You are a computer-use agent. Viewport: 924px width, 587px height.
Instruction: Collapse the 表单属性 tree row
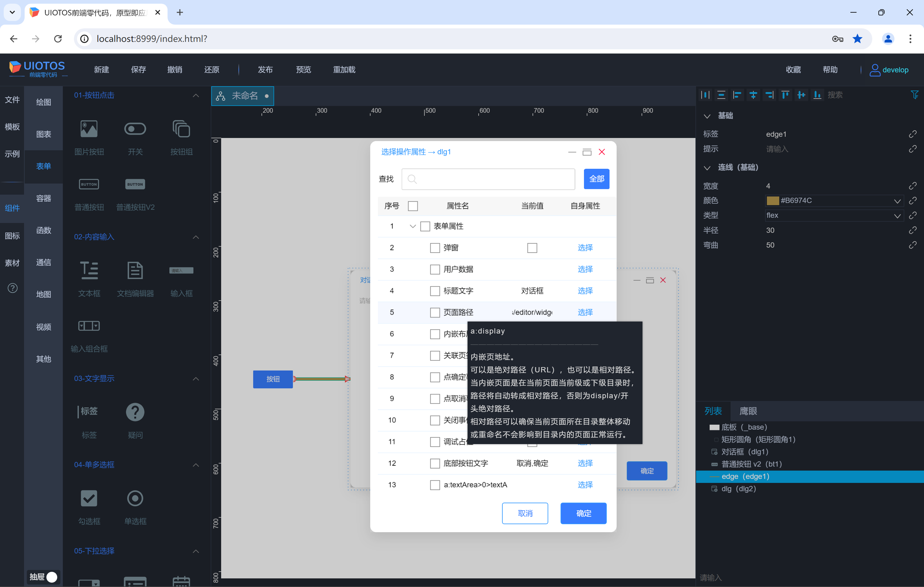click(x=412, y=226)
